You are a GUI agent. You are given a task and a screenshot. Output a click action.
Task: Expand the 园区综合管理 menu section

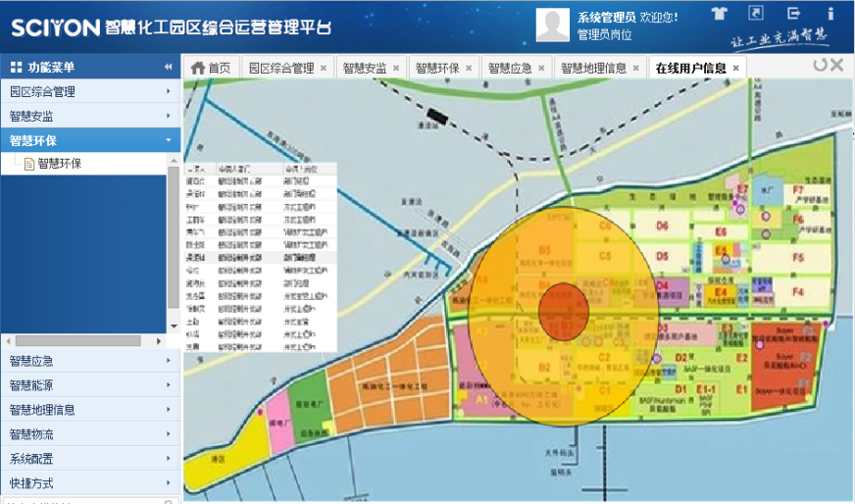pos(90,92)
